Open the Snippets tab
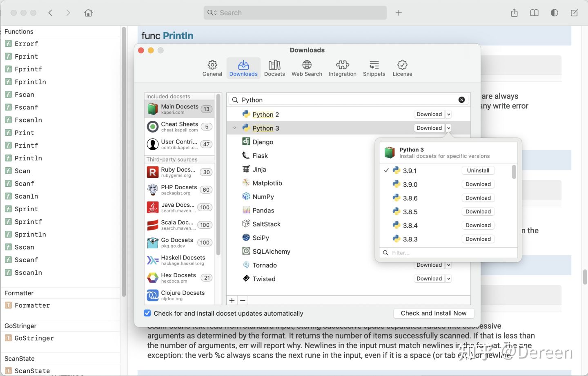The height and width of the screenshot is (376, 588). 374,68
